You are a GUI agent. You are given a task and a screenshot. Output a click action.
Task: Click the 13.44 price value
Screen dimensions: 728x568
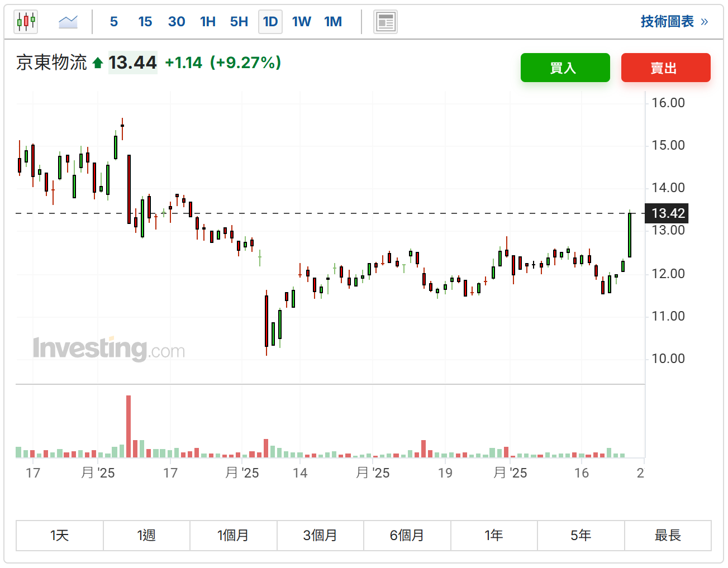coord(132,63)
